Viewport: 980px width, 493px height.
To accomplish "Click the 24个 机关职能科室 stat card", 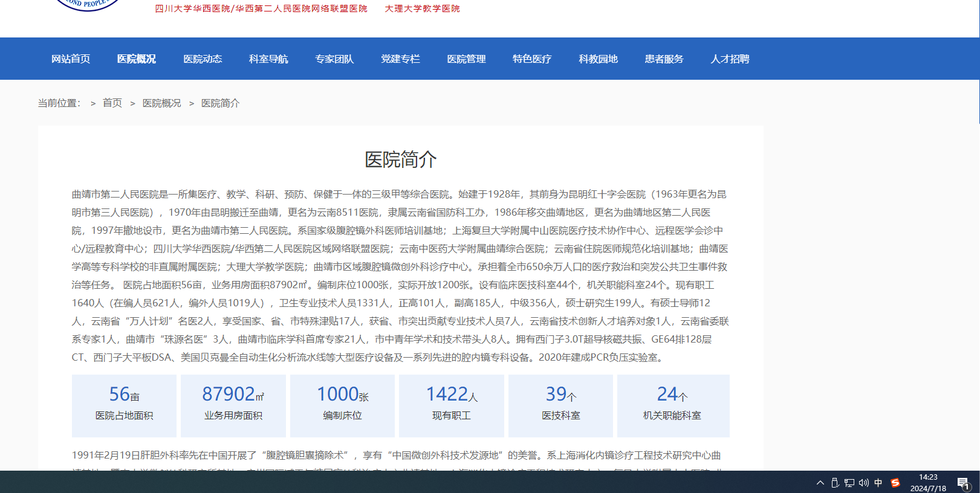I will coord(673,405).
